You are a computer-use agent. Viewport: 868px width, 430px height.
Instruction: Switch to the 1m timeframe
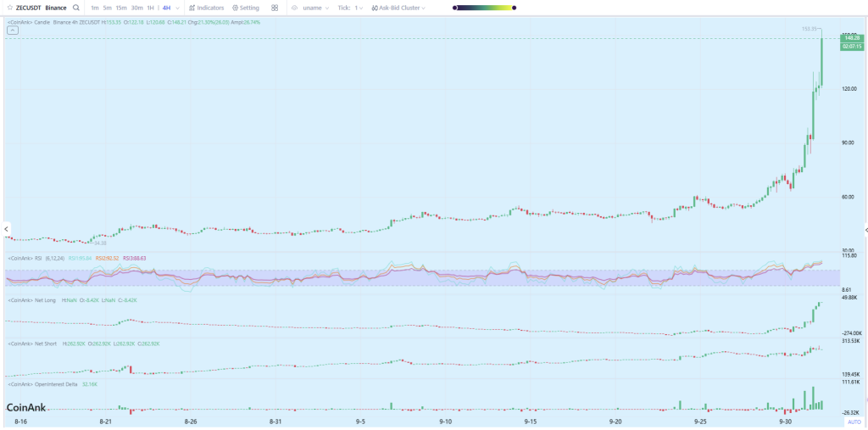coord(95,8)
